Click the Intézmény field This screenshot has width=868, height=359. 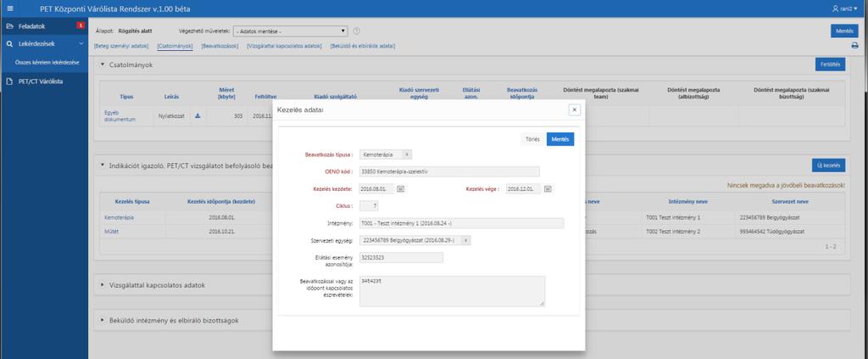pos(461,223)
